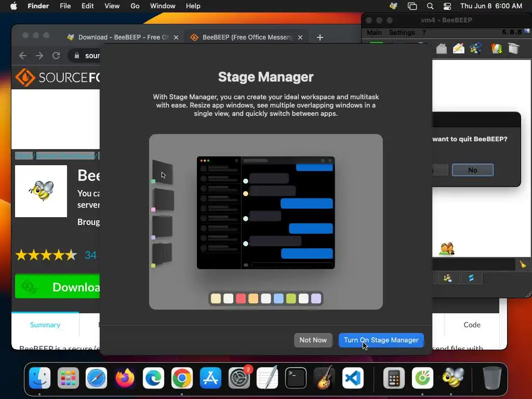
Task: Click the file transfer arrows icon in BeeBEEP
Action: pyautogui.click(x=496, y=48)
